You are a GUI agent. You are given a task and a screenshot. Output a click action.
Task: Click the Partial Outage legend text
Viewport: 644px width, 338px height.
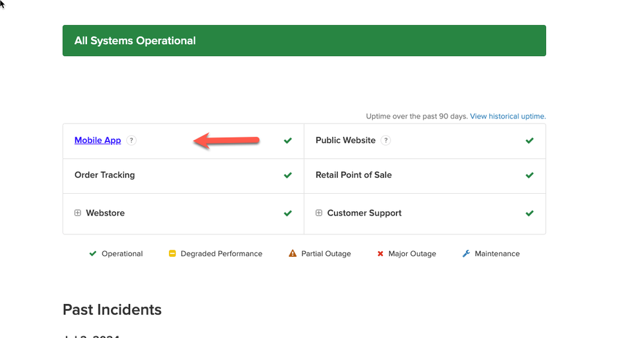pyautogui.click(x=326, y=254)
